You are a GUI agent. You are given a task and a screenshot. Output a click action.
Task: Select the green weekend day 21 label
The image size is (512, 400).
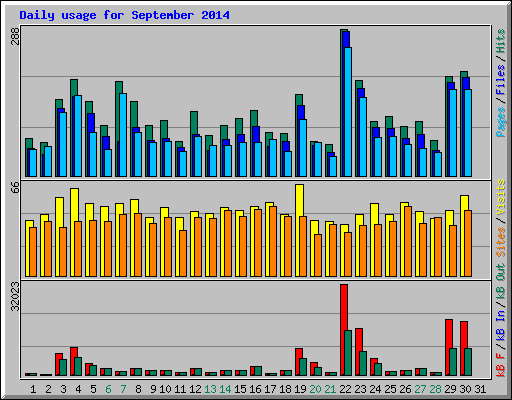point(330,389)
